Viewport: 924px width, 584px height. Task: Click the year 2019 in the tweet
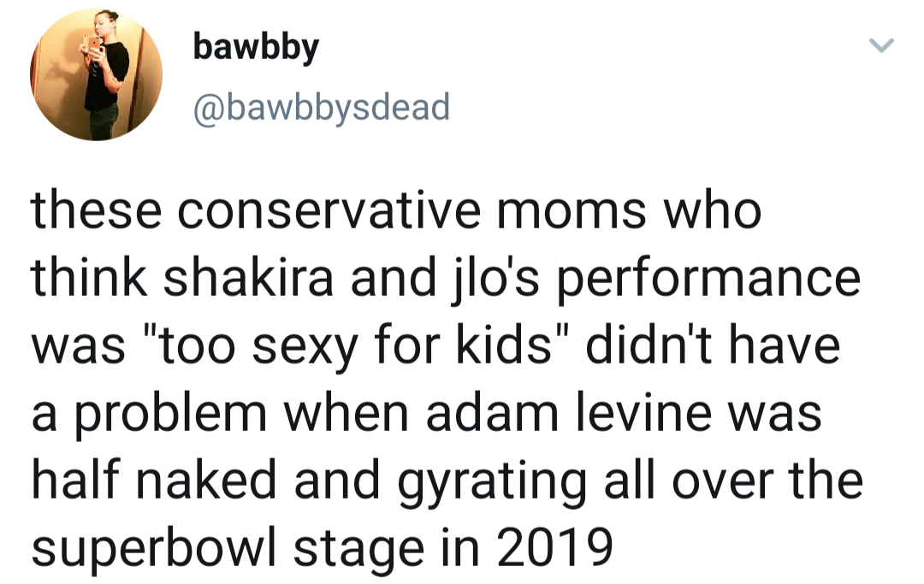coord(554,547)
